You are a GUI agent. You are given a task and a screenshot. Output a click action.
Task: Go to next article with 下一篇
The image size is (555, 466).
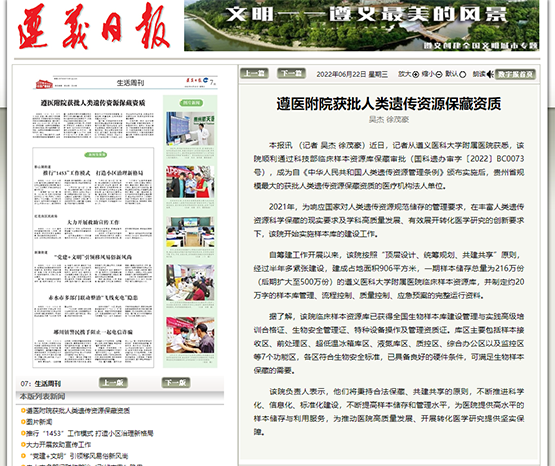coord(291,73)
